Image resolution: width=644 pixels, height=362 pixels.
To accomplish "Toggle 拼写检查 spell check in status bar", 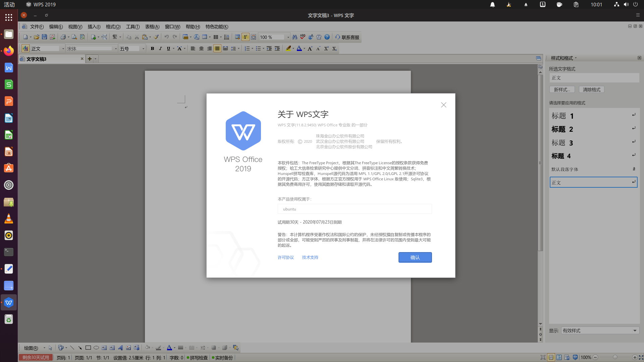I will tap(197, 358).
